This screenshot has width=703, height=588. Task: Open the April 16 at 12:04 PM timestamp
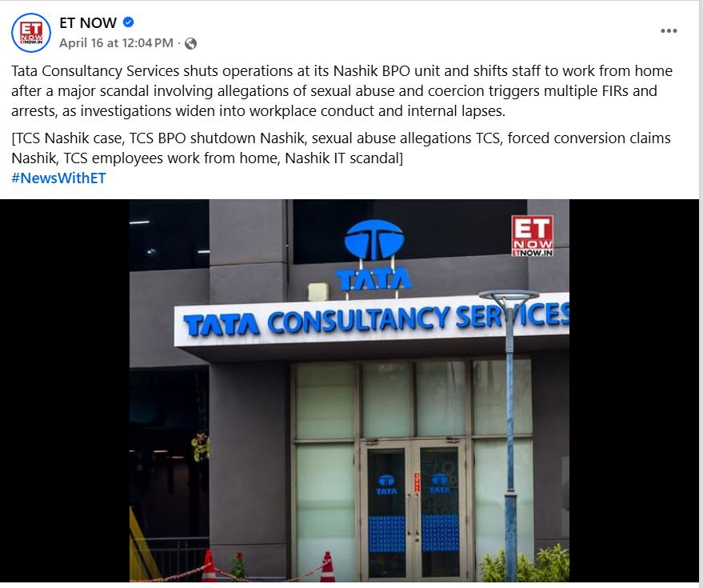[116, 43]
